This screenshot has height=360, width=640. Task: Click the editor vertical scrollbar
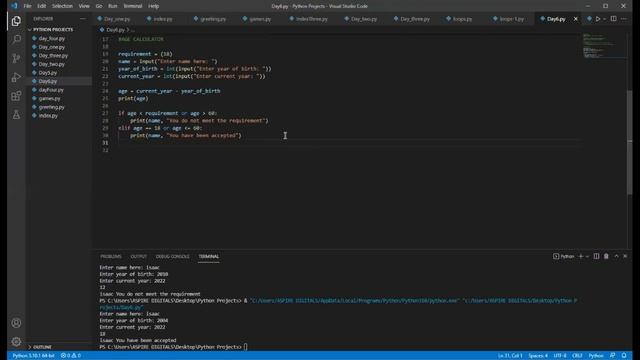[629, 141]
